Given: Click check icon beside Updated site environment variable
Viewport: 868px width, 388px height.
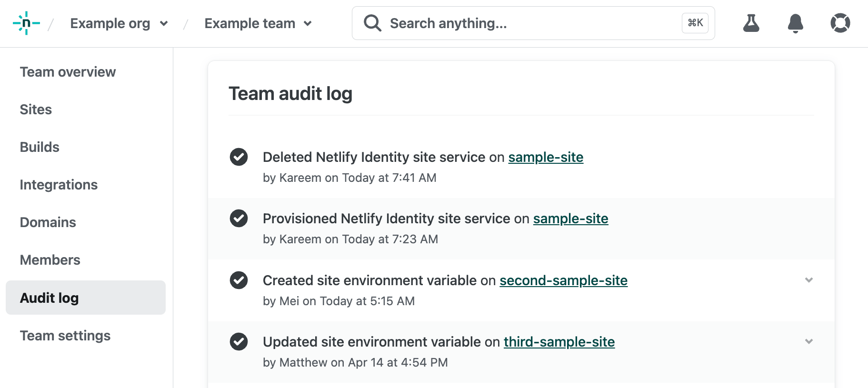Looking at the screenshot, I should click(239, 341).
